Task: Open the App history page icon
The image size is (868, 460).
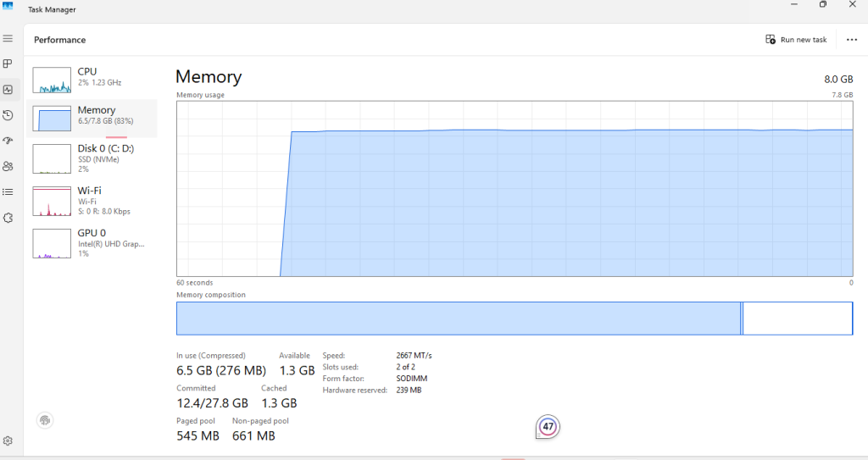Action: (x=8, y=115)
